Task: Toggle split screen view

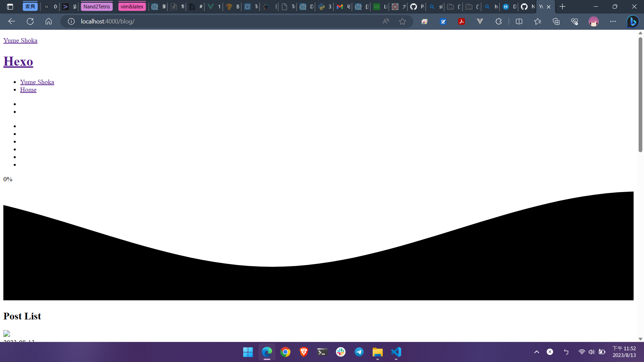Action: point(519,21)
